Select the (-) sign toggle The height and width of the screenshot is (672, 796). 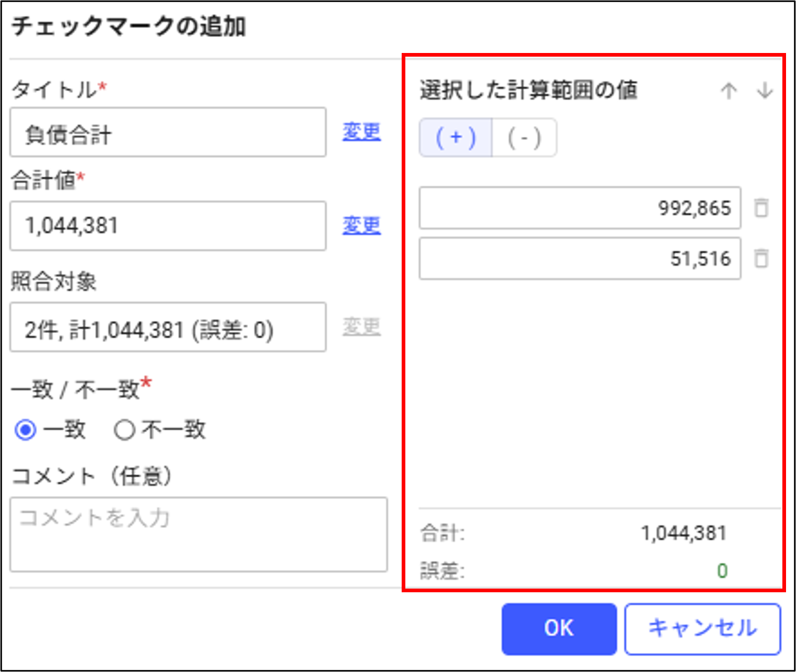tap(524, 137)
